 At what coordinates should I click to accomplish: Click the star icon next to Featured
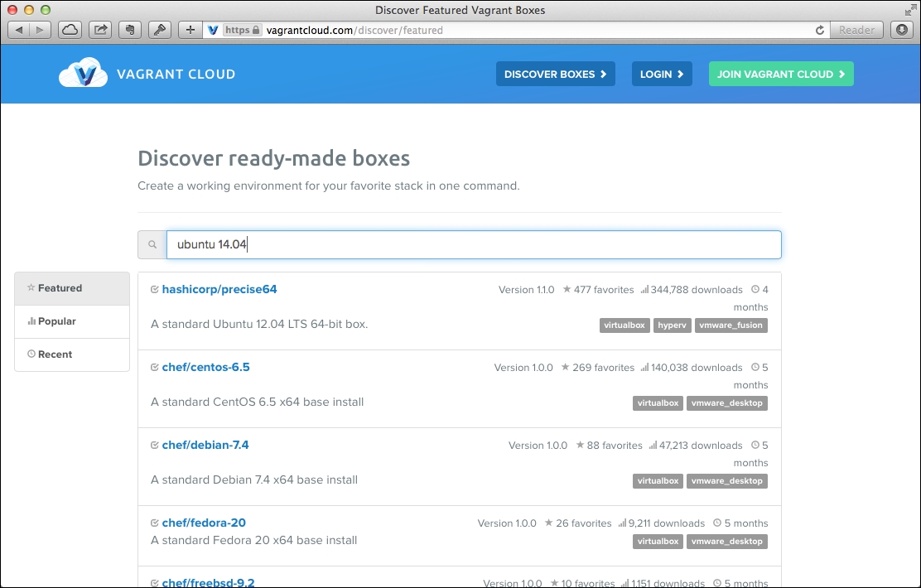click(31, 288)
